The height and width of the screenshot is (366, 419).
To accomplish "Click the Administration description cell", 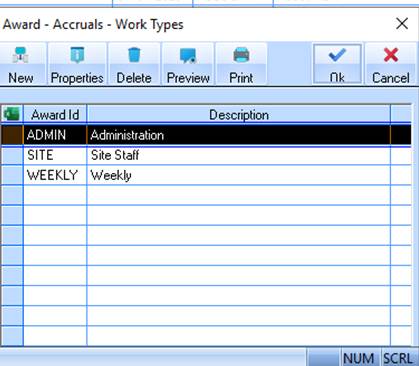I will pos(239,135).
